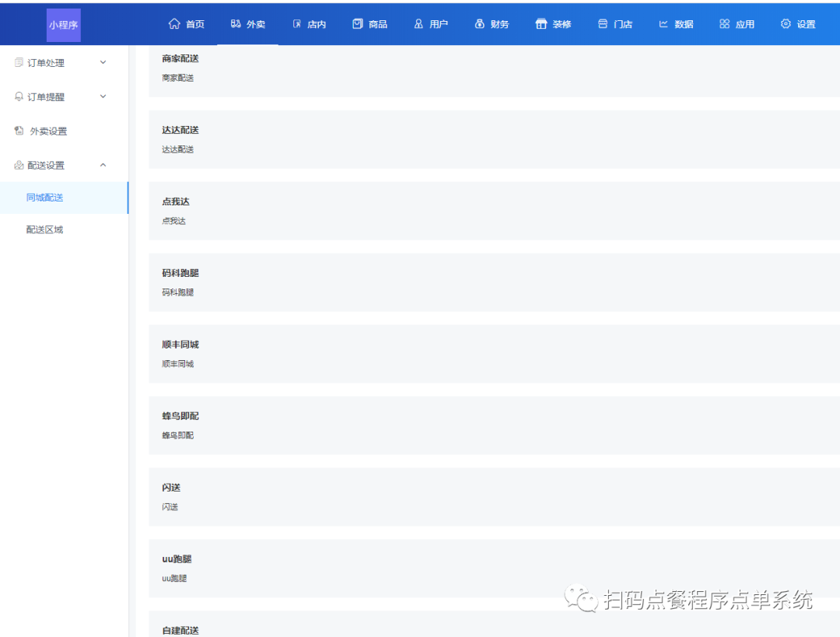840x637 pixels.
Task: Click the 数据 chart icon
Action: (663, 23)
